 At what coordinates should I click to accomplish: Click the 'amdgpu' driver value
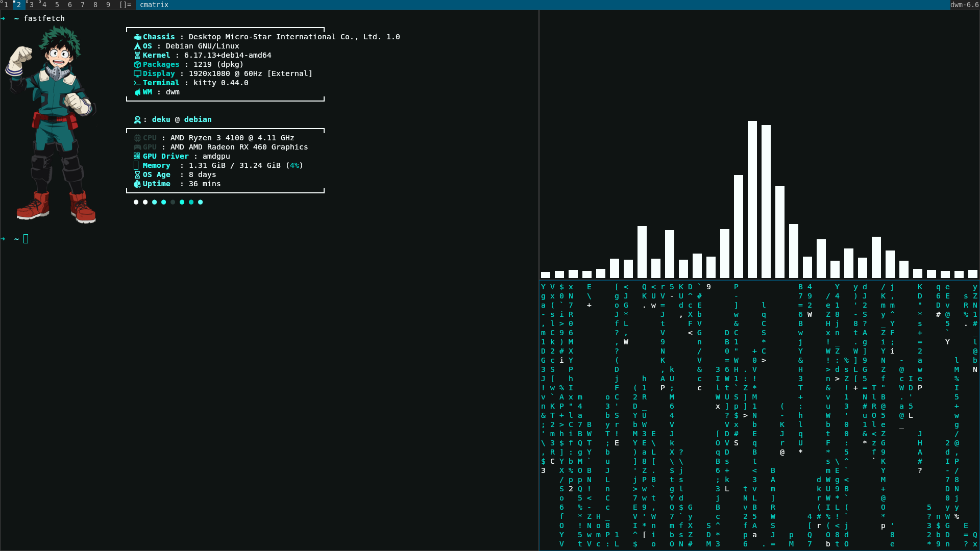coord(216,156)
